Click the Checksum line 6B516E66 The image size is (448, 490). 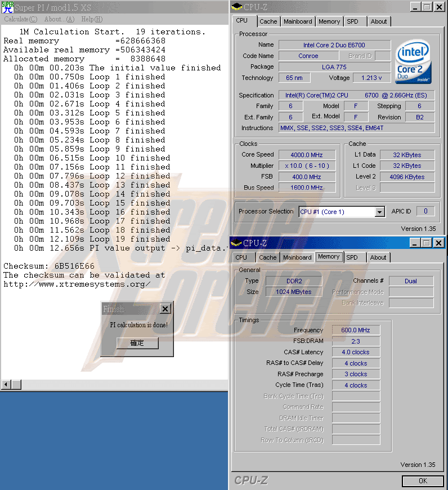49,266
